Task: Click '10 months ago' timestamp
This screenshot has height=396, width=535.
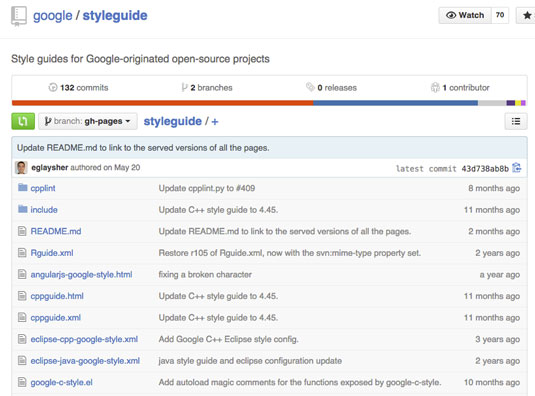Action: tap(492, 382)
